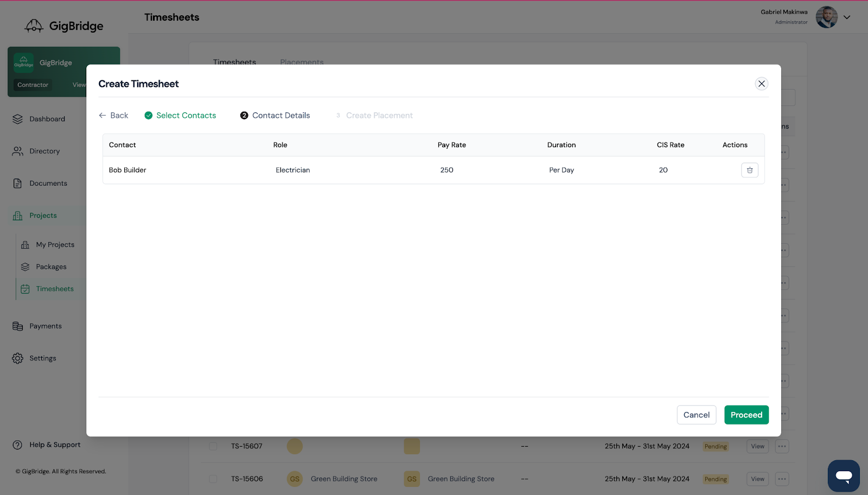Open Dashboard in sidebar
This screenshot has height=495, width=868.
pos(47,119)
